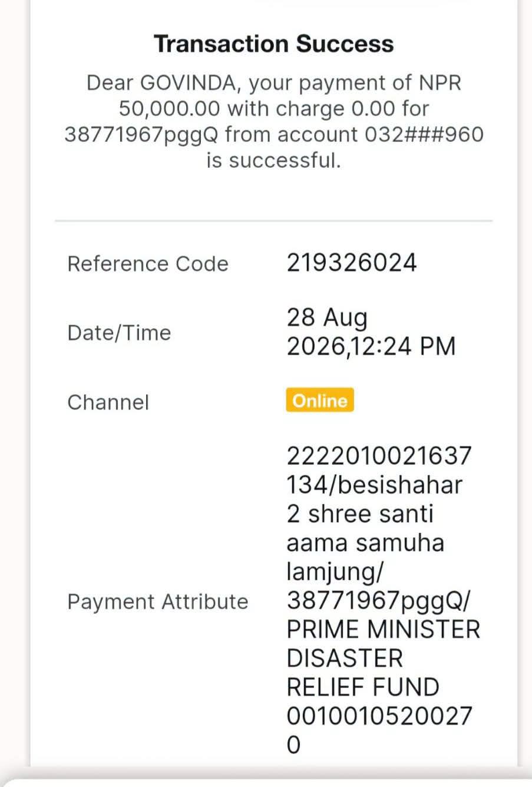Click the Reference Code label
This screenshot has width=532, height=787.
[148, 263]
